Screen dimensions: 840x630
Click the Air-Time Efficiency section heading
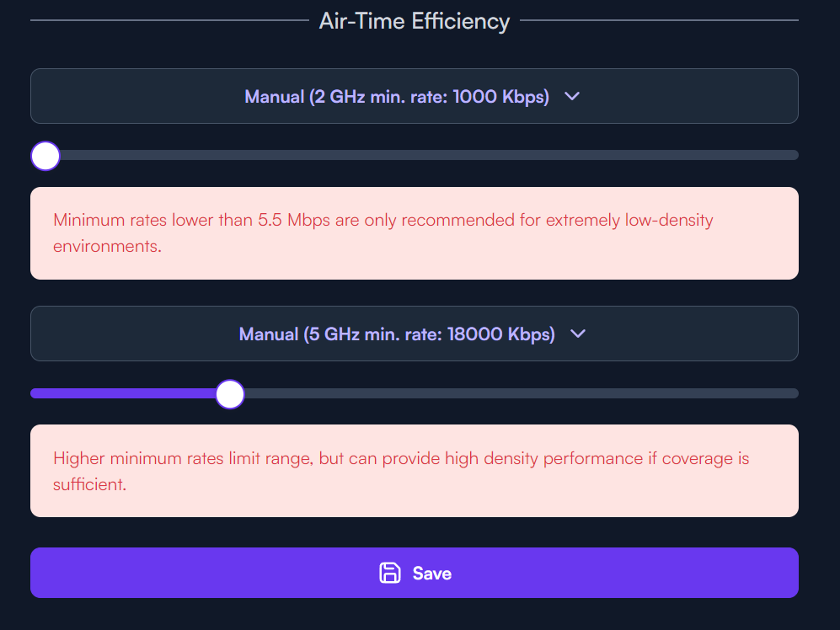tap(415, 21)
